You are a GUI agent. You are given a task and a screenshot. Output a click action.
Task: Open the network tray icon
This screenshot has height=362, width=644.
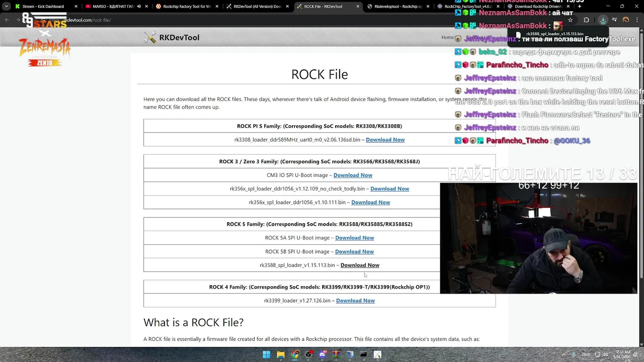pyautogui.click(x=597, y=354)
